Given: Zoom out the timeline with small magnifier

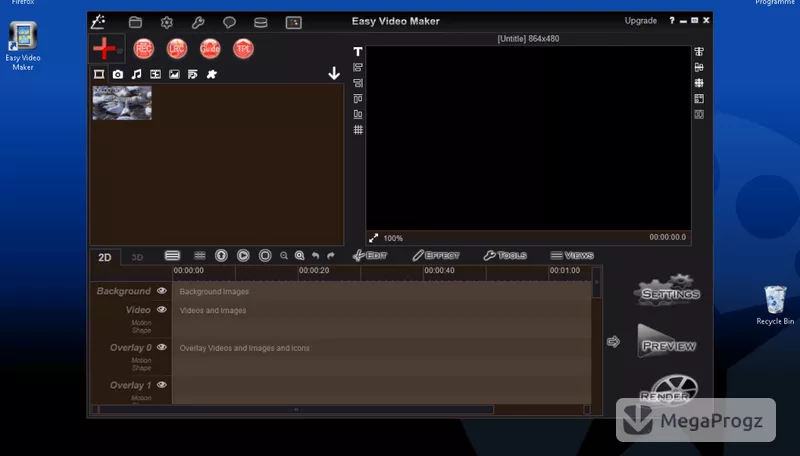Looking at the screenshot, I should pos(284,256).
